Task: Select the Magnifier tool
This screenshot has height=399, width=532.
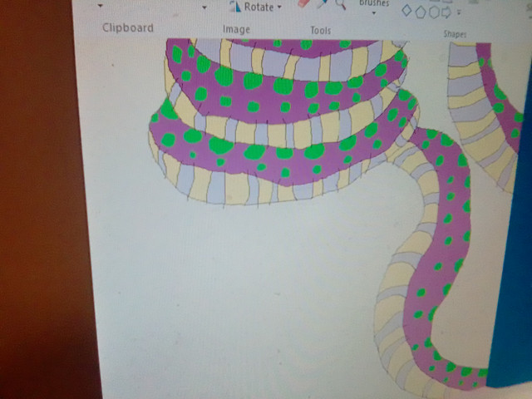Action: click(x=341, y=4)
